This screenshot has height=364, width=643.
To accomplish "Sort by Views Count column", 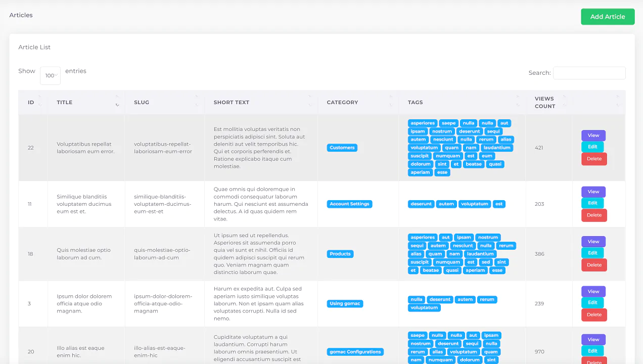I will (x=544, y=102).
